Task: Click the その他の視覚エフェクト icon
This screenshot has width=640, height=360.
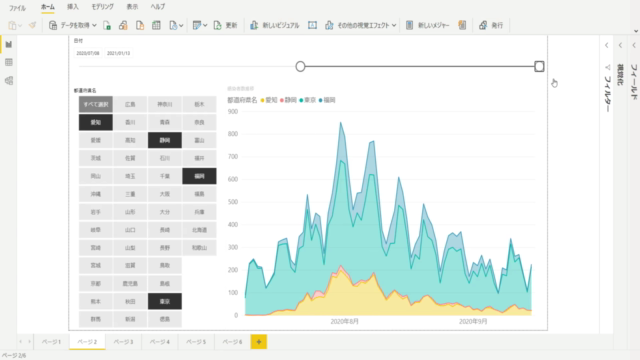Action: pyautogui.click(x=329, y=25)
